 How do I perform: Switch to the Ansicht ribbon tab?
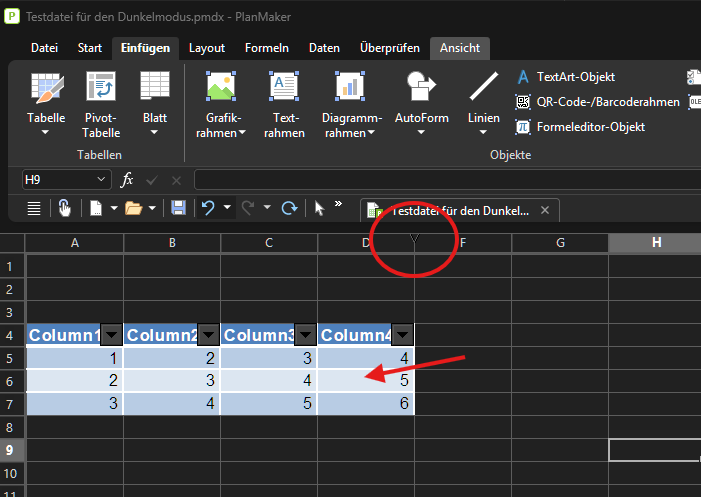460,48
